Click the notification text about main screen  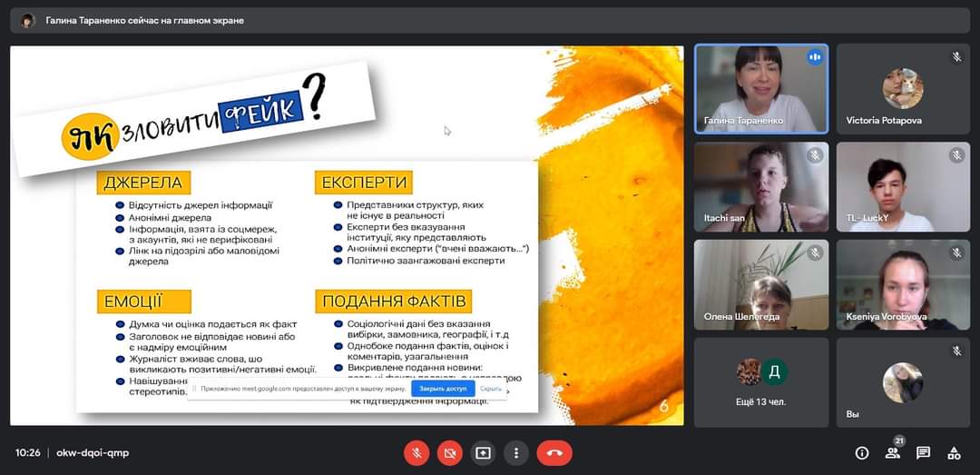click(144, 21)
